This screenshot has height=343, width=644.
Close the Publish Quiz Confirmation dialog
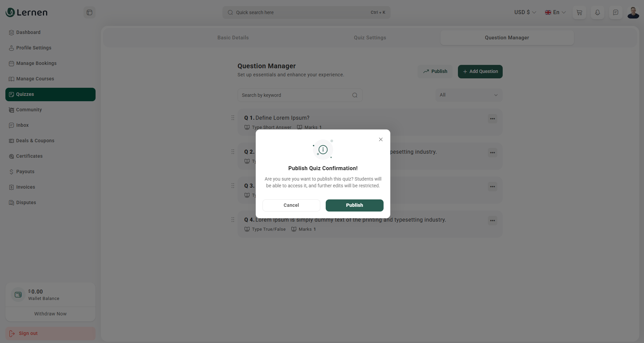coord(381,140)
